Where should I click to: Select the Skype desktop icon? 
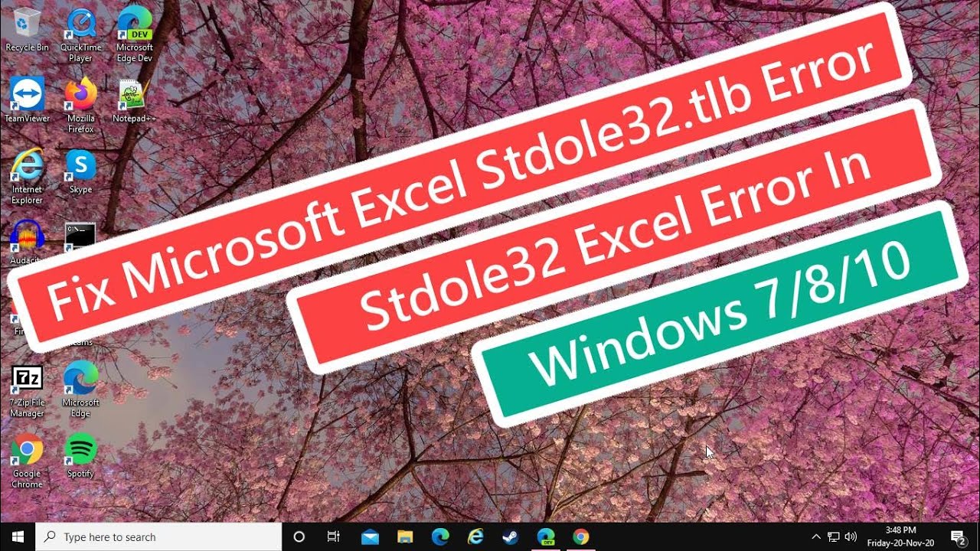(80, 171)
